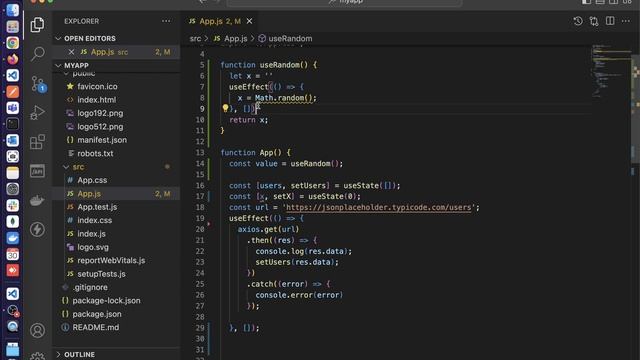Open robots.txt in the explorer

95,153
